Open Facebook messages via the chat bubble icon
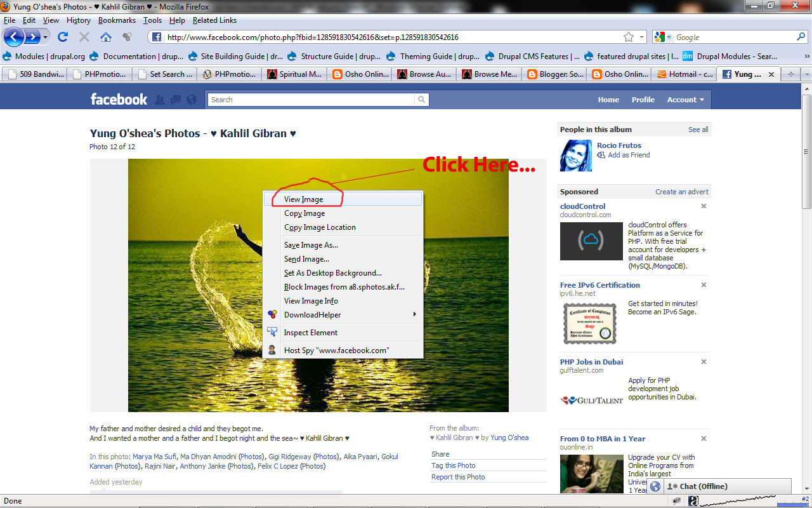This screenshot has height=508, width=812. pos(176,99)
